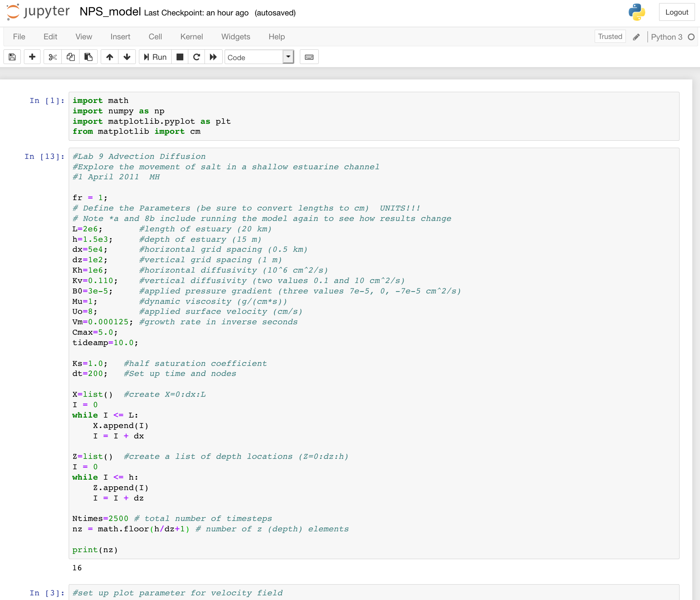
Task: Insert a cell below with plus icon
Action: click(32, 57)
